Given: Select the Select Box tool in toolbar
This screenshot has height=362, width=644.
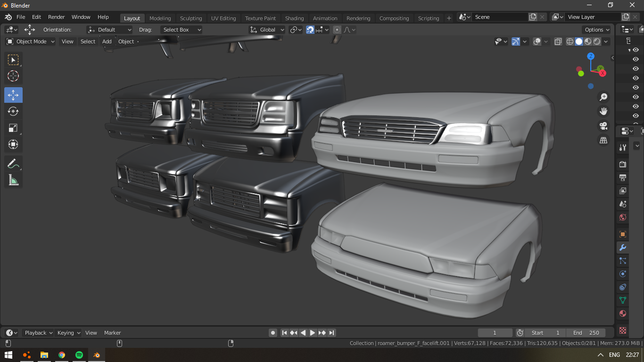Looking at the screenshot, I should tap(13, 60).
